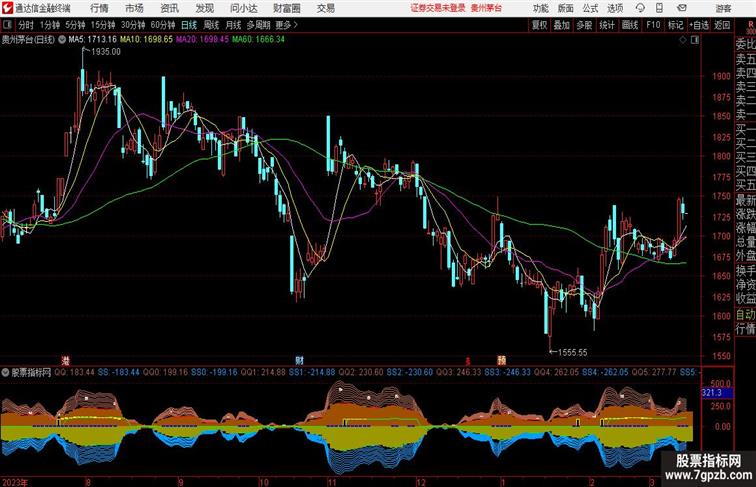The width and height of the screenshot is (756, 487).
Task: Click the 叠加 overlay toolbar button
Action: (561, 25)
